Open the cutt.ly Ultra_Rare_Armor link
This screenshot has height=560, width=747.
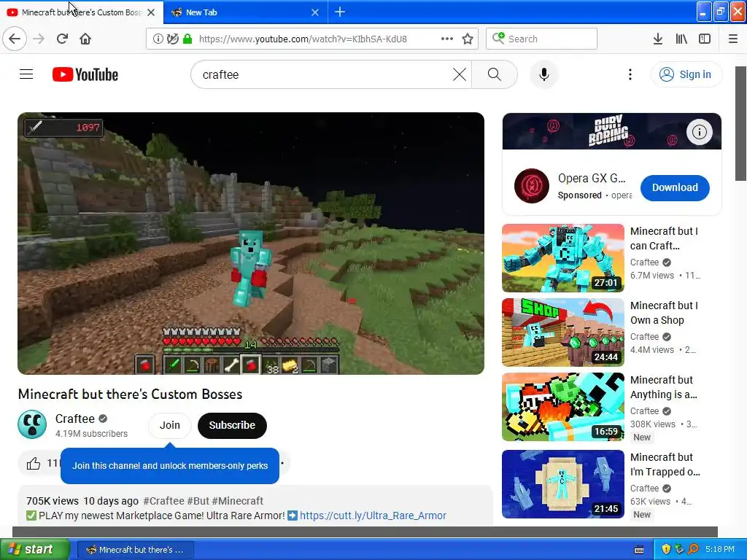(x=373, y=516)
